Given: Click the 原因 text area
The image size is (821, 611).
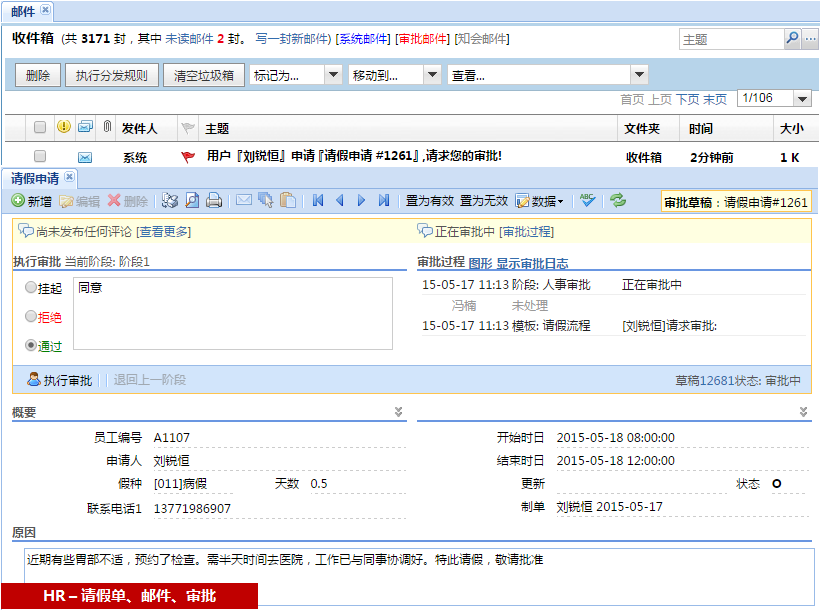Looking at the screenshot, I should tap(419, 576).
